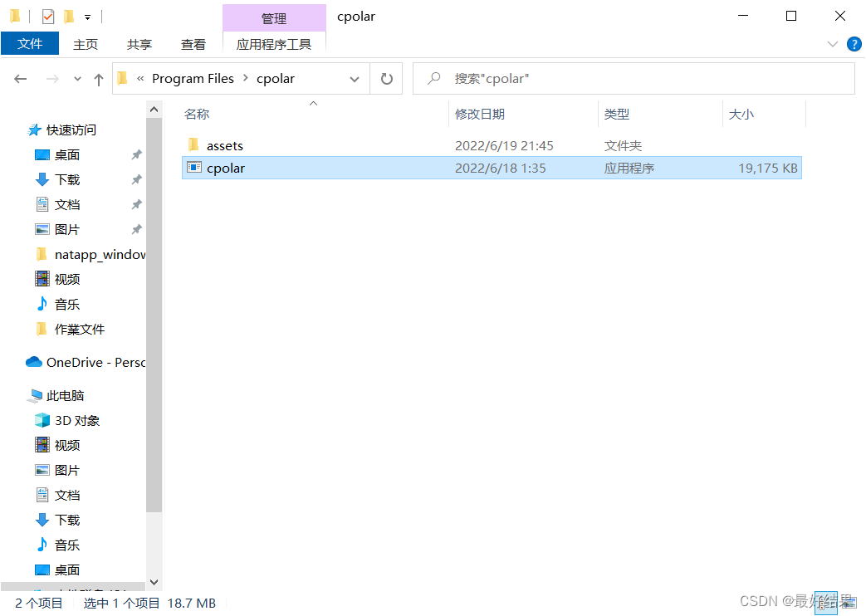Click Program Files in address path
866x616 pixels.
[193, 79]
